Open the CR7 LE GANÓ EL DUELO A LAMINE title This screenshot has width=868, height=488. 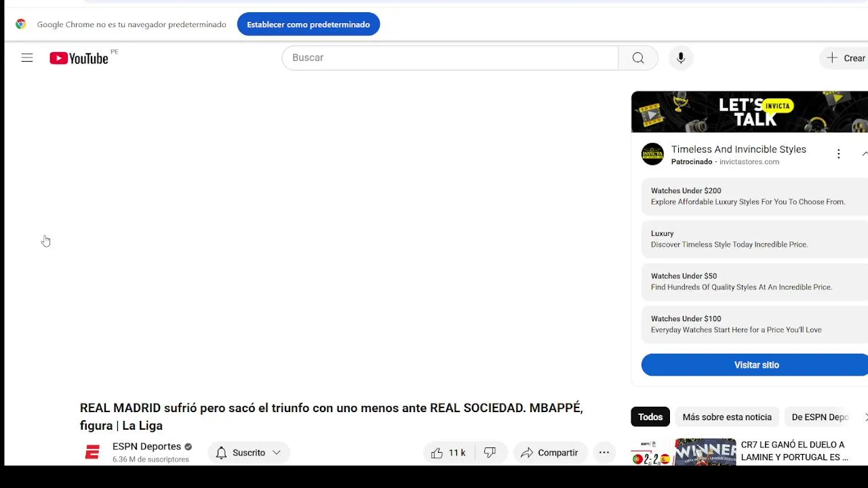click(x=794, y=451)
